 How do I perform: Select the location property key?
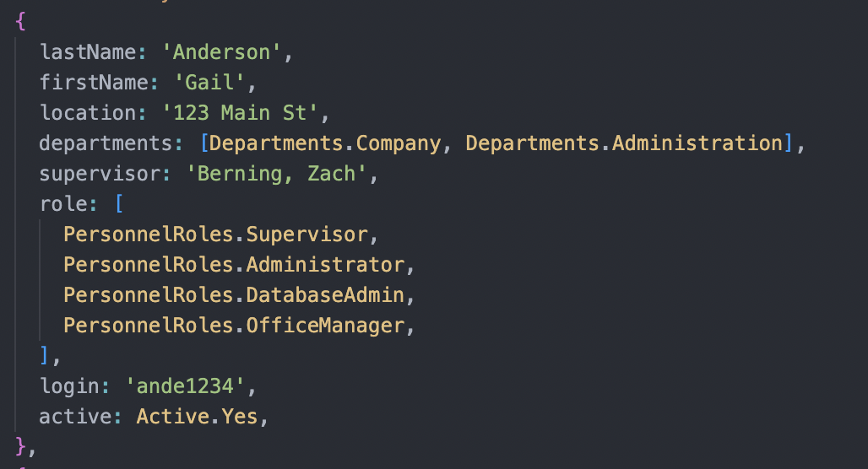pos(88,113)
